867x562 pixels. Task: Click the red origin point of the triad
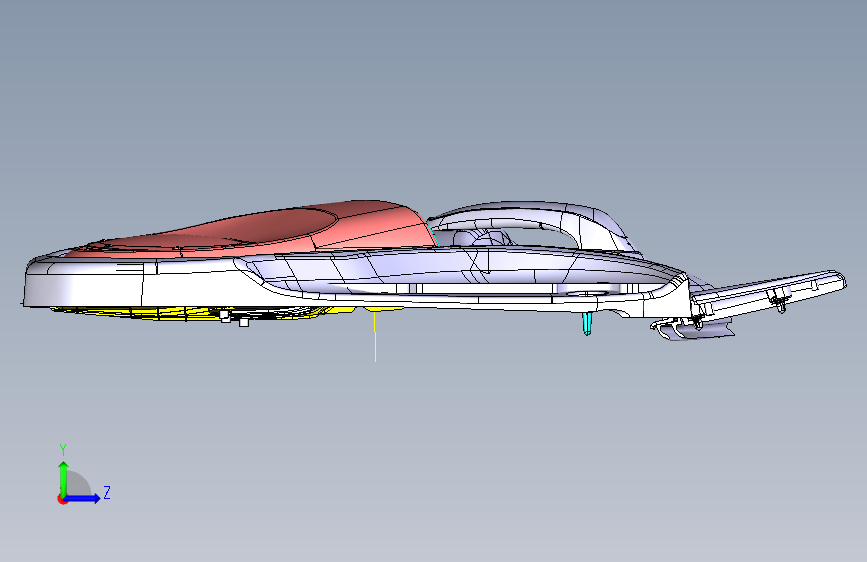tap(62, 499)
